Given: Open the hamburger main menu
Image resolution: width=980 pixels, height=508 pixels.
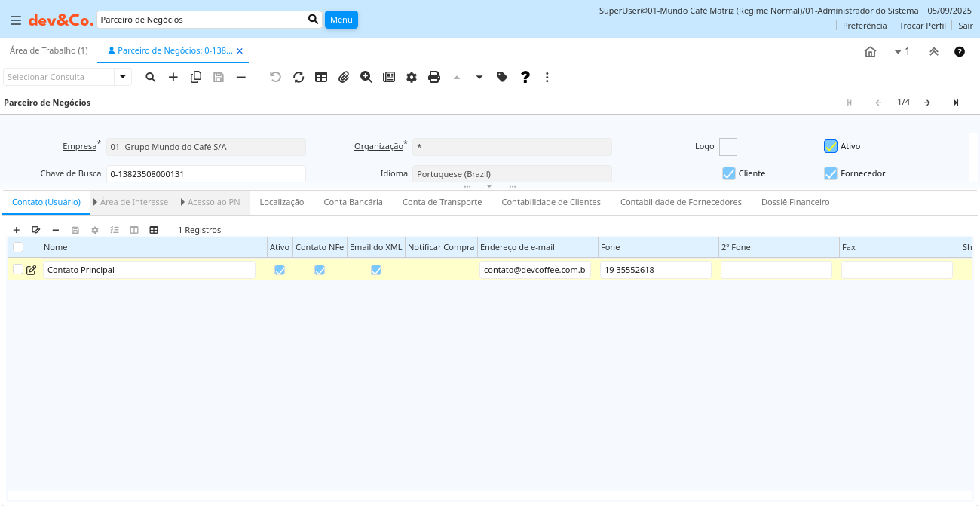Looking at the screenshot, I should pos(16,20).
